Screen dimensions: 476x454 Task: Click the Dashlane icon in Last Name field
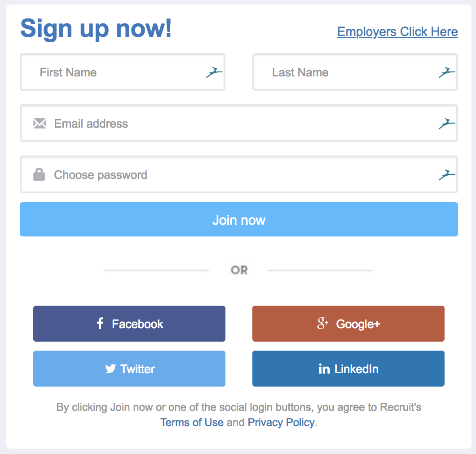point(447,71)
